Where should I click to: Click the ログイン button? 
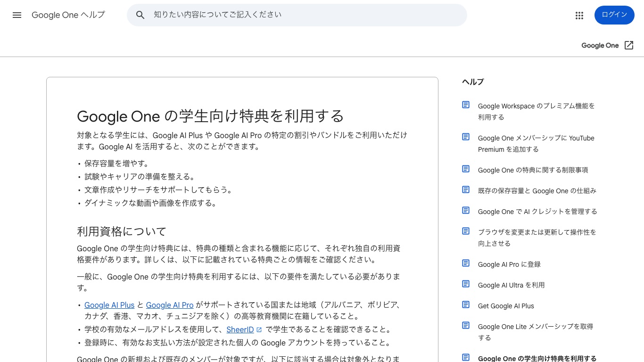coord(614,15)
